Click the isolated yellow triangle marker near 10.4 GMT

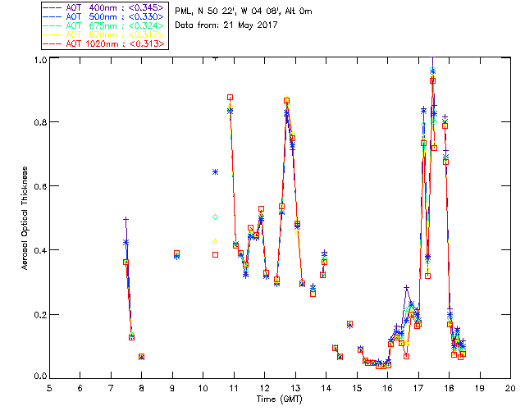pyautogui.click(x=215, y=241)
